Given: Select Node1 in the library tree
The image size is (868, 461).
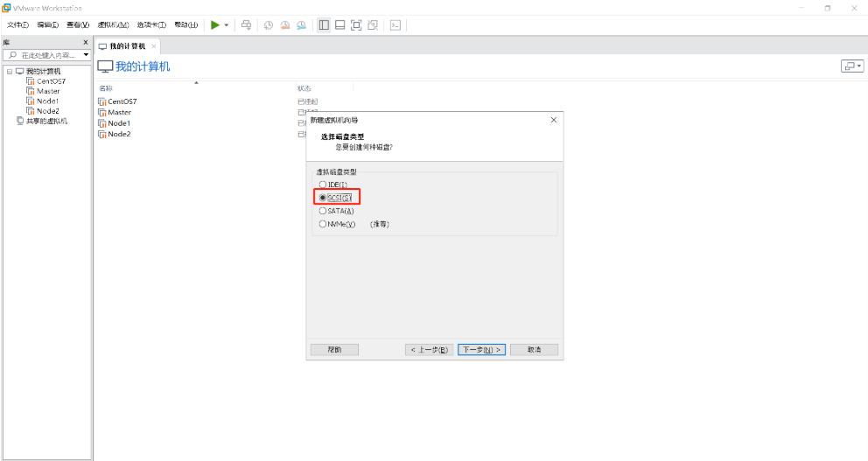Looking at the screenshot, I should coord(47,101).
